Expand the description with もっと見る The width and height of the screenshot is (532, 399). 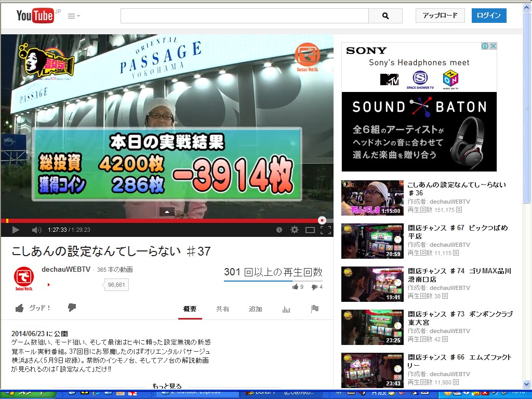tap(167, 386)
